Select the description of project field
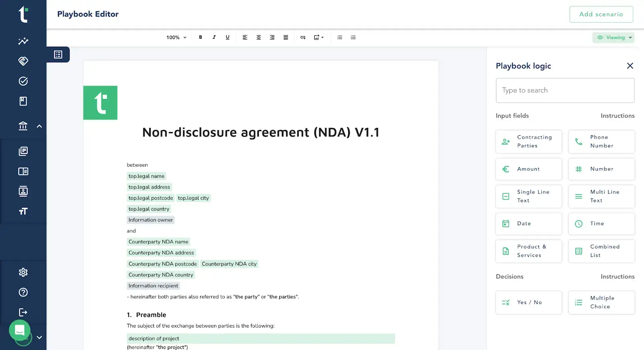Viewport: 644px width, 350px height. pos(261,339)
